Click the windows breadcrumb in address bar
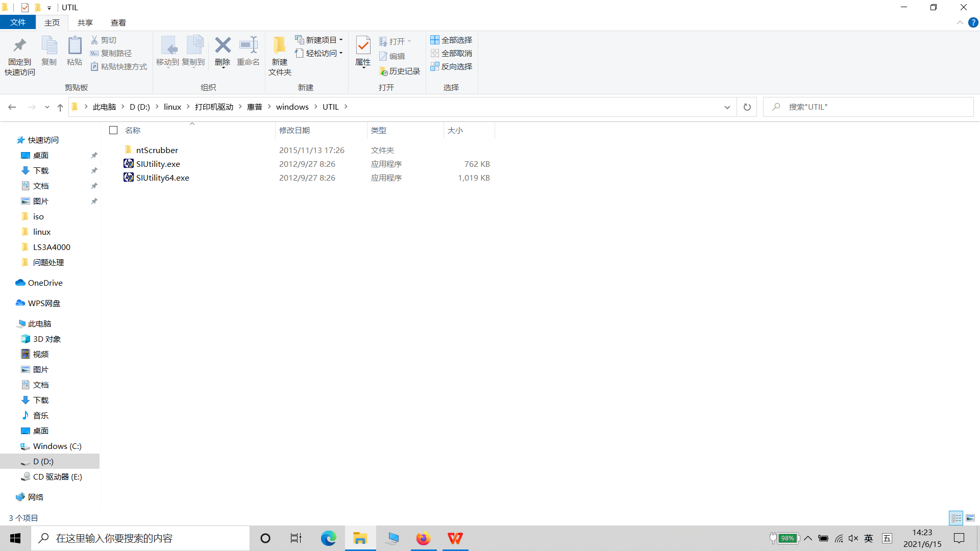980x551 pixels. click(292, 107)
